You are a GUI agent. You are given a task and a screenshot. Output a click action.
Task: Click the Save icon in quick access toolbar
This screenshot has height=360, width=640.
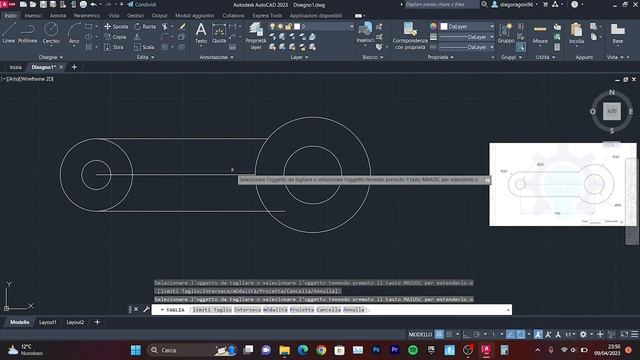43,4
